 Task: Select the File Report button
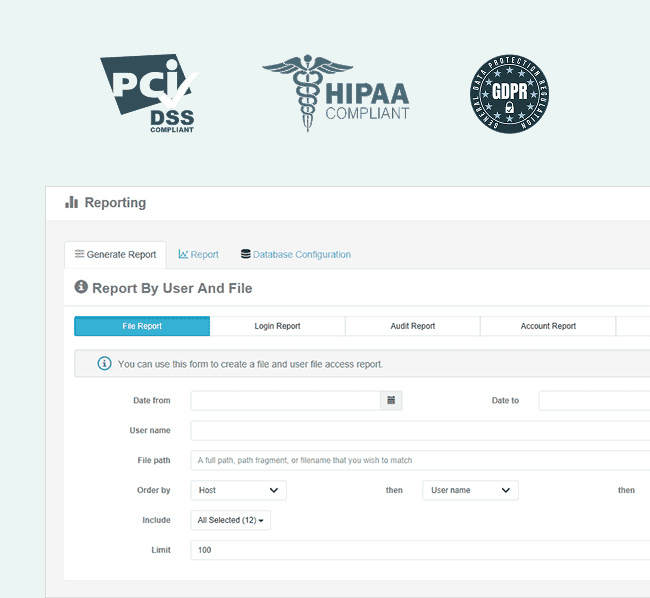[x=142, y=326]
